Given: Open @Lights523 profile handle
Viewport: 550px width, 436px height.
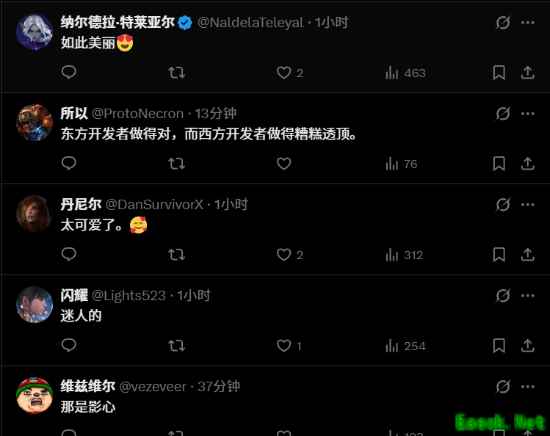Looking at the screenshot, I should point(128,296).
